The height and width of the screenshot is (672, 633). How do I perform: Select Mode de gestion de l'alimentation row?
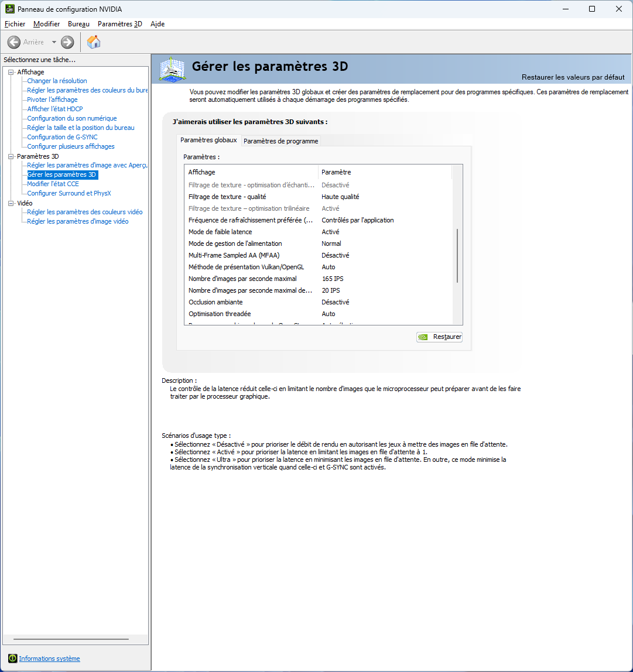click(x=318, y=244)
